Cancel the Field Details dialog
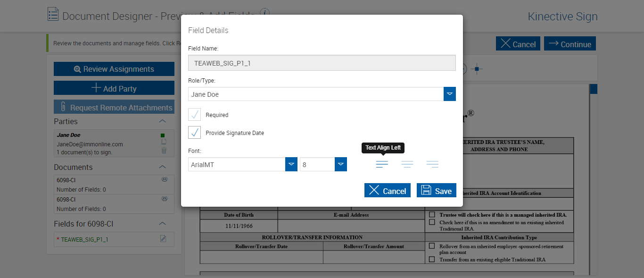This screenshot has height=278, width=644. tap(387, 190)
